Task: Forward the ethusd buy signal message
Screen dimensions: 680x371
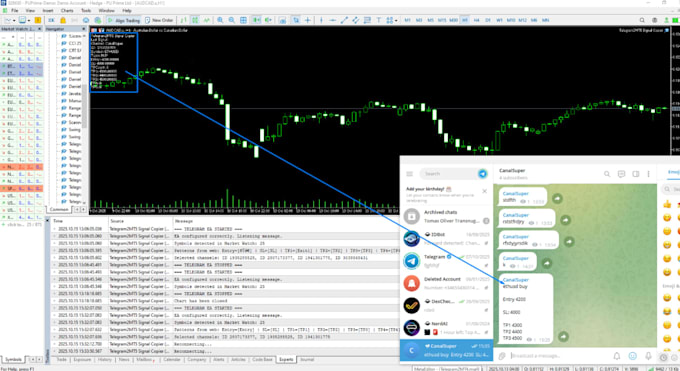Action: [563, 336]
